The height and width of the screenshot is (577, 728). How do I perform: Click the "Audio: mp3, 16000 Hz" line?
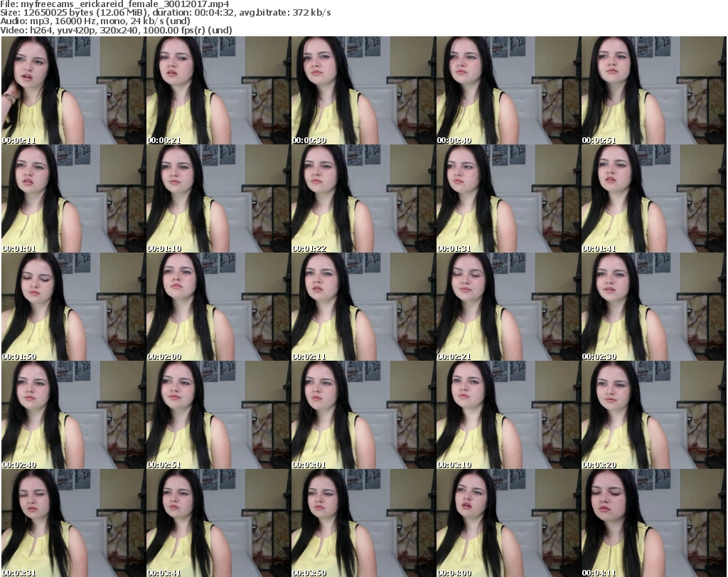(x=95, y=21)
